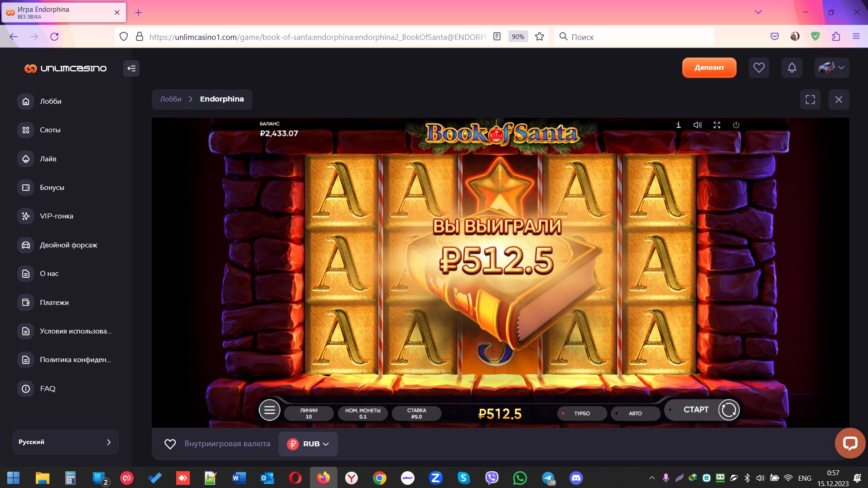Open the browser extensions icon

836,37
